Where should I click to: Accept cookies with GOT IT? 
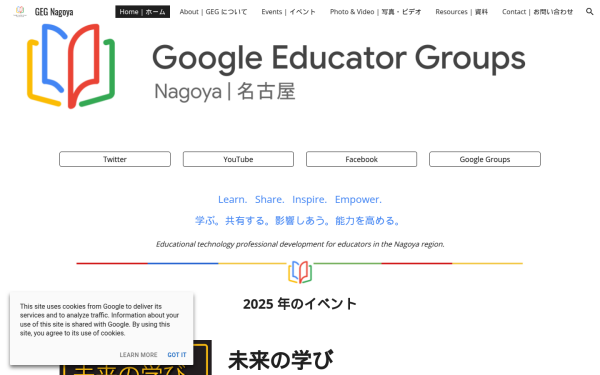click(x=177, y=355)
